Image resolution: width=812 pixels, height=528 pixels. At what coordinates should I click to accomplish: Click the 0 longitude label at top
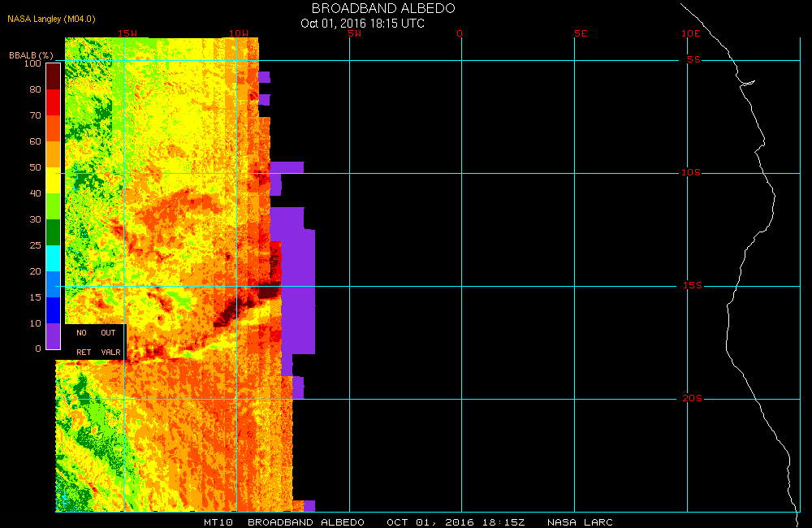click(460, 33)
